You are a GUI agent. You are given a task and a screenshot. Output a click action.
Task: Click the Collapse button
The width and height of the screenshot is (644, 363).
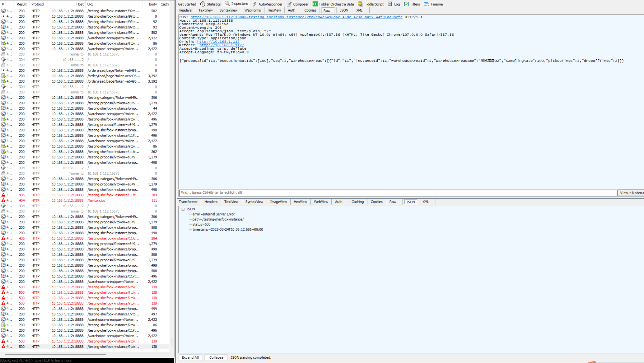tap(216, 357)
